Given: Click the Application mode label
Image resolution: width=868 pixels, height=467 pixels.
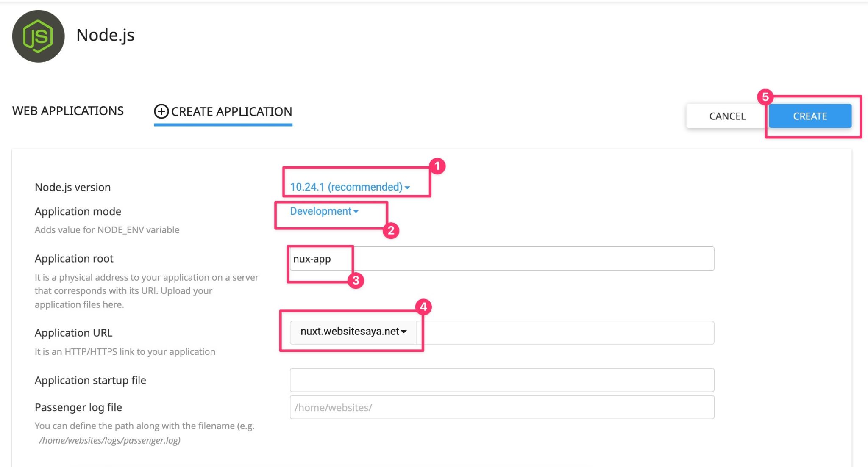Looking at the screenshot, I should pos(78,211).
